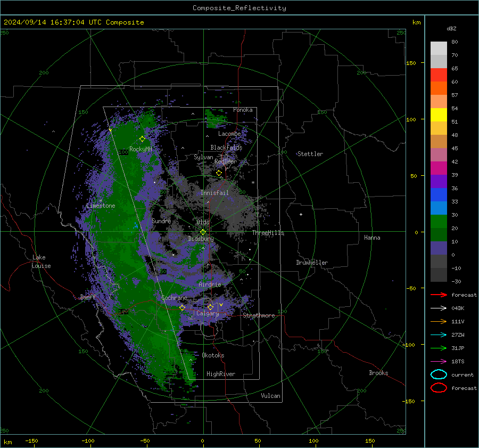Viewport: 479px width, 448px height.
Task: Click the ThreeHills label
Action: [x=268, y=233]
